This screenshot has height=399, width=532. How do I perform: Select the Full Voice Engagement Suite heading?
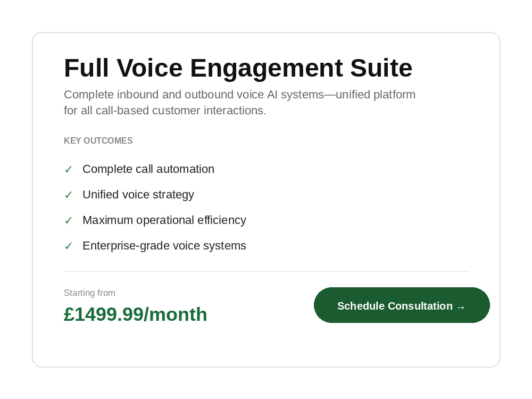[238, 68]
